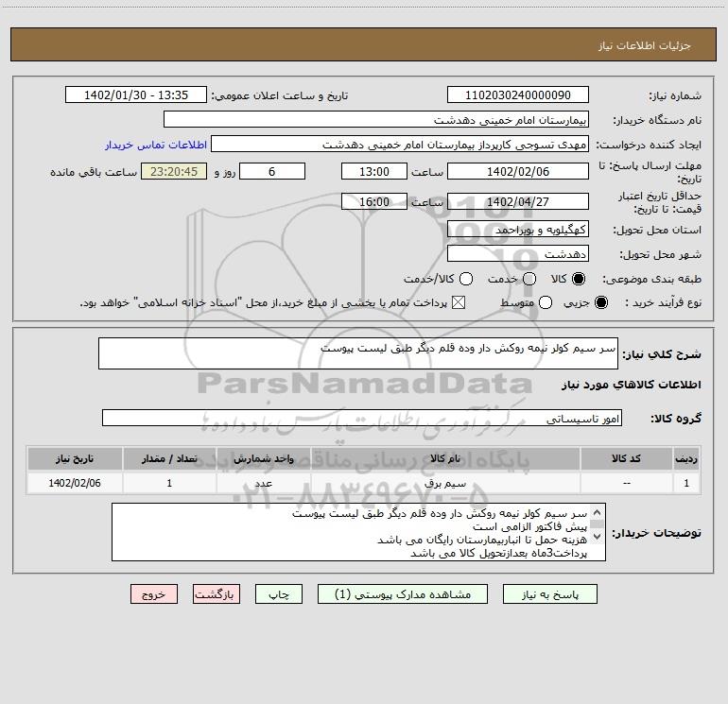Click the کد کالا column header
Image resolution: width=728 pixels, height=704 pixels.
[626, 458]
